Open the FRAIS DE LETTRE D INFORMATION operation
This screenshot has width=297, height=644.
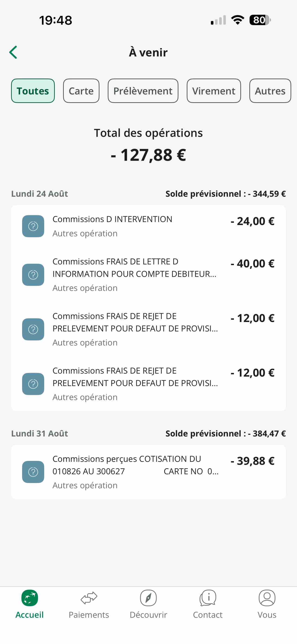148,275
